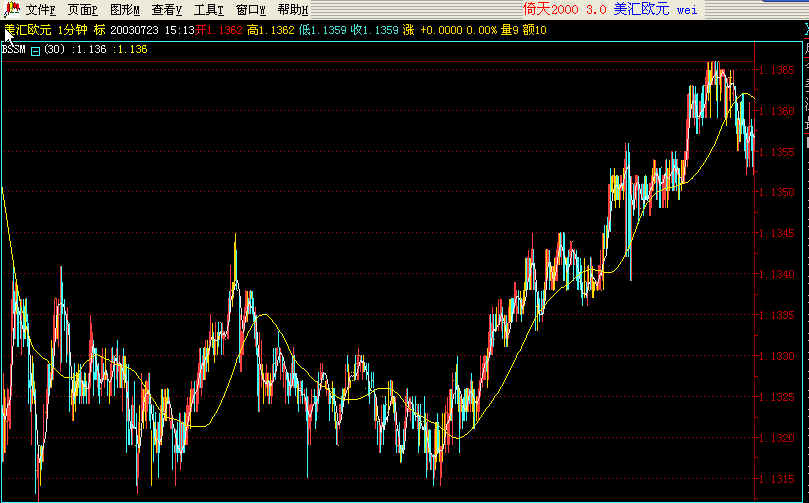Open the 窗口W menu
The image size is (809, 503).
click(x=251, y=10)
